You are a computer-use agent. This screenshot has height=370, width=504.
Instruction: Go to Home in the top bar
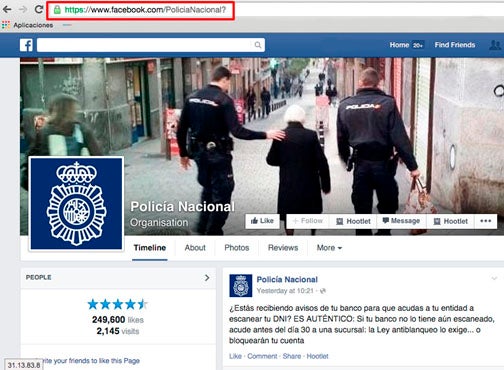pos(399,45)
